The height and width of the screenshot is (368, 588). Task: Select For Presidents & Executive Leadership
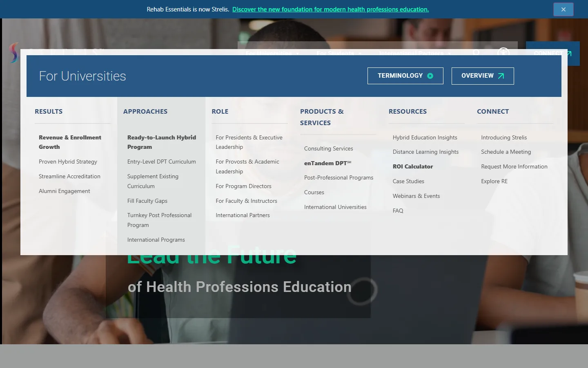[x=249, y=142]
